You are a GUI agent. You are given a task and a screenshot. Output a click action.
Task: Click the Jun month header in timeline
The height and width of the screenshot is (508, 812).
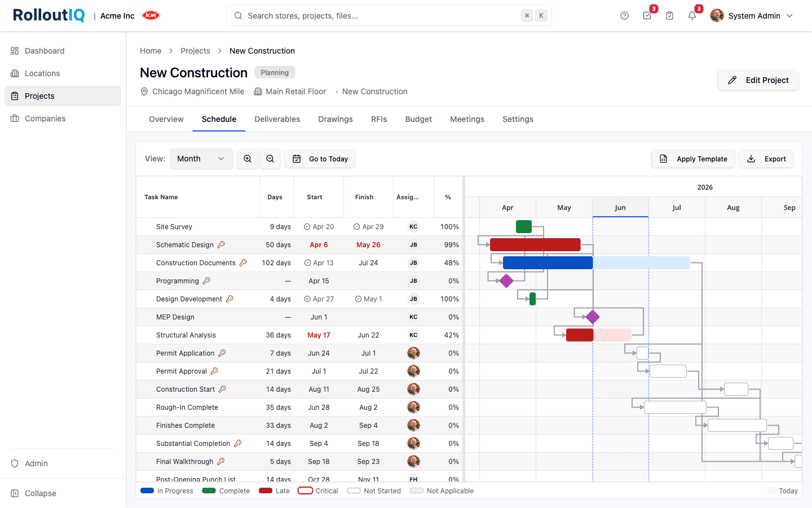pos(620,208)
